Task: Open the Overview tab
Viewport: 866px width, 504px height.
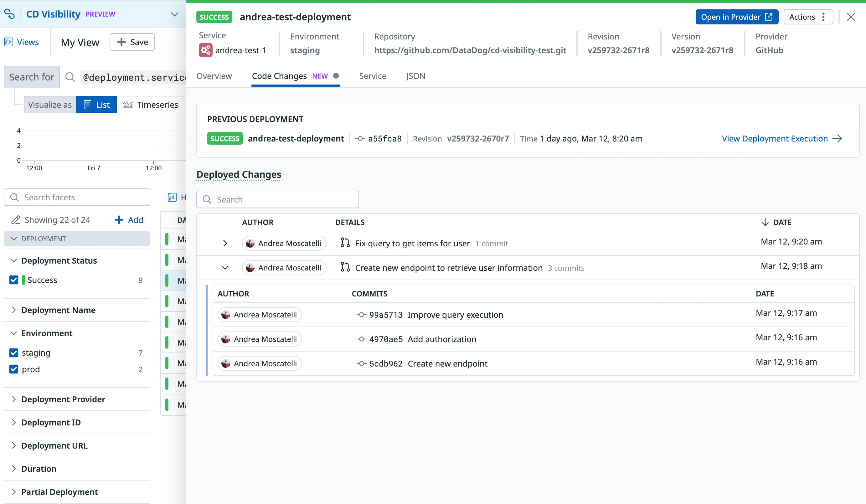Action: pos(214,76)
